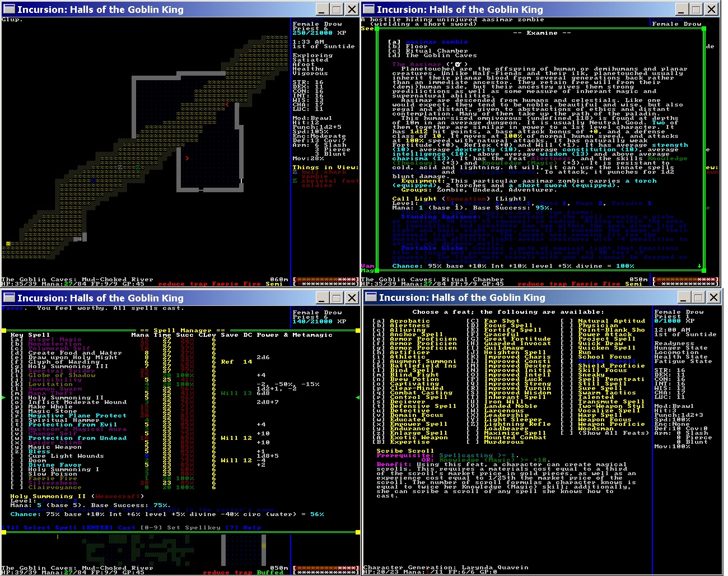Tick the bracket box beside Power Attack

pos(567,335)
